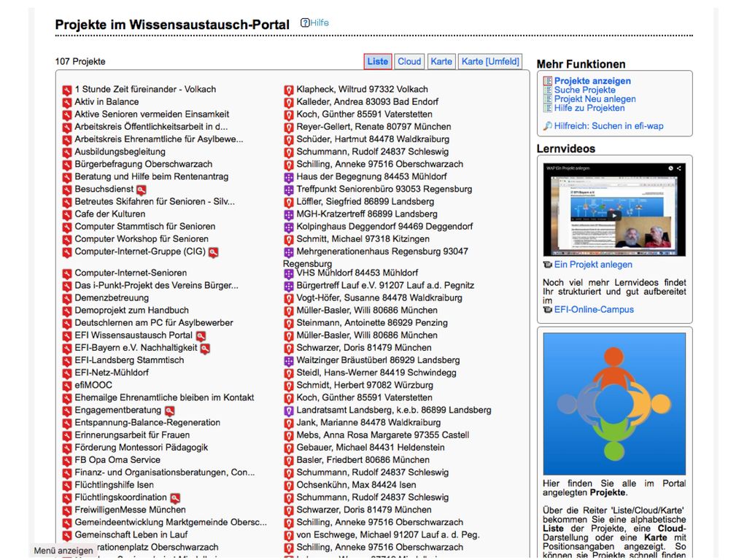Click the magnifier icon beside Flüchtlingskoordination
This screenshot has width=747, height=560.
tap(175, 498)
